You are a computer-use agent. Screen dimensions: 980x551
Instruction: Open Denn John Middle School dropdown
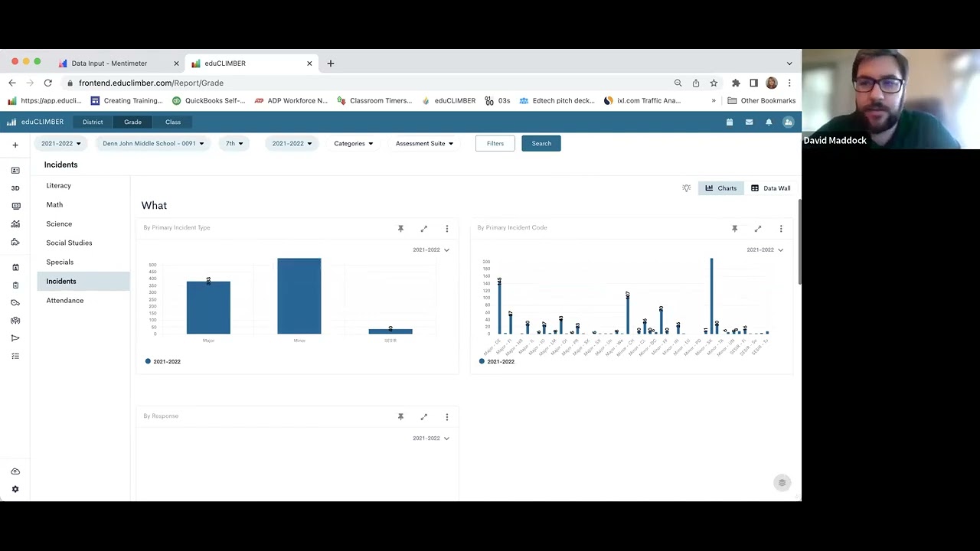(153, 143)
